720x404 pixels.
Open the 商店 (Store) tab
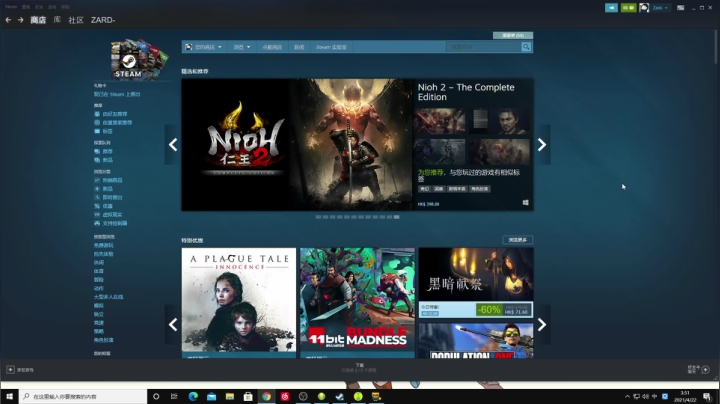[38, 20]
